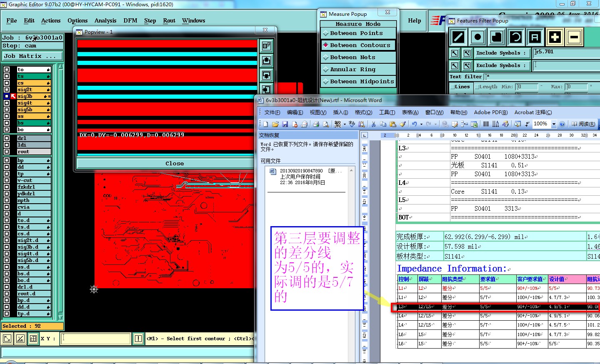600x364 pixels.
Task: Open the Word zoom 100% dropdown
Action: [x=554, y=124]
